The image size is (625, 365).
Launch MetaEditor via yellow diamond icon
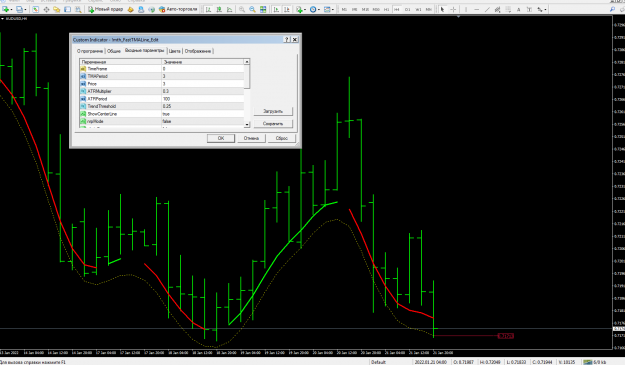pyautogui.click(x=130, y=9)
